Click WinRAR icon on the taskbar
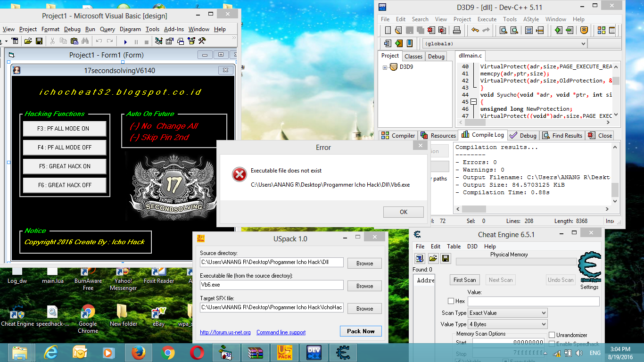The height and width of the screenshot is (362, 644). (256, 352)
